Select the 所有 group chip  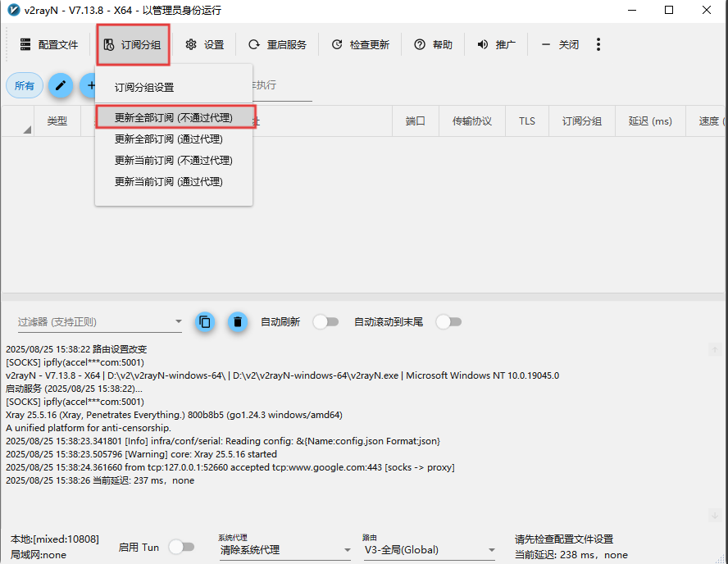click(25, 85)
